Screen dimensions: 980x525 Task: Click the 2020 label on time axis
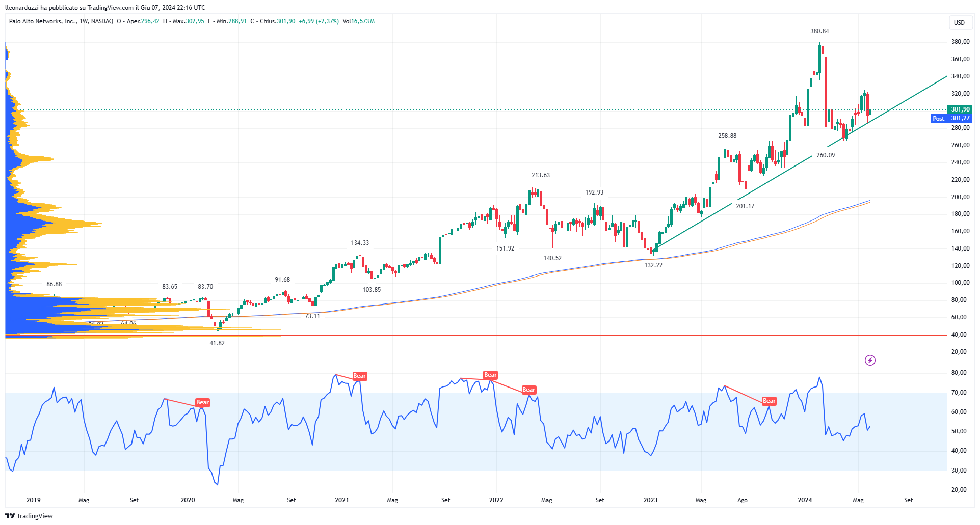(x=188, y=500)
